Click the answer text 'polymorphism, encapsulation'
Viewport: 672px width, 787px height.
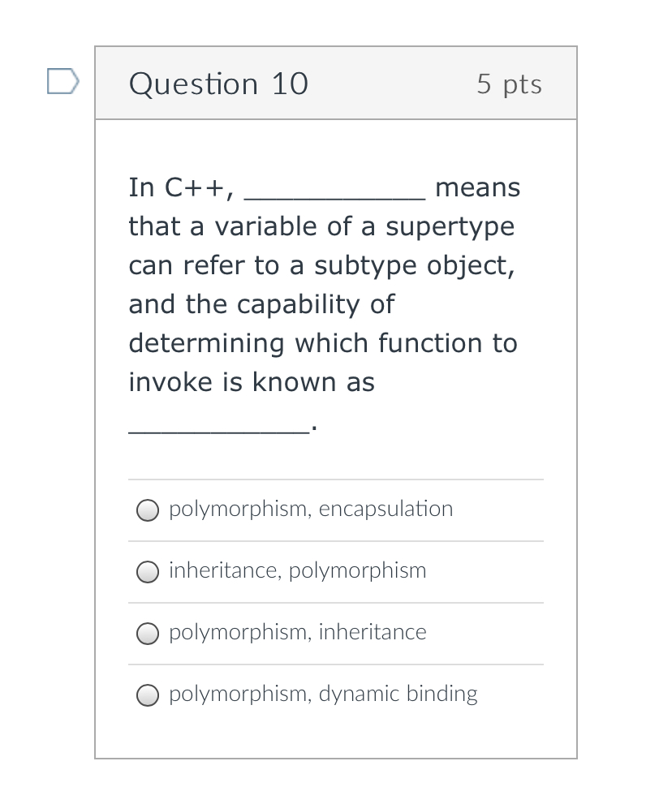point(311,510)
